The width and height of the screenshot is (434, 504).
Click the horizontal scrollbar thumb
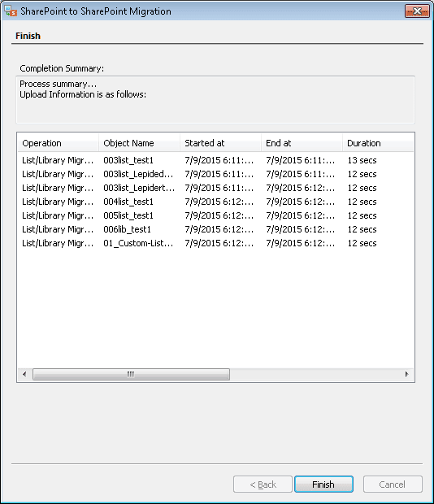131,374
